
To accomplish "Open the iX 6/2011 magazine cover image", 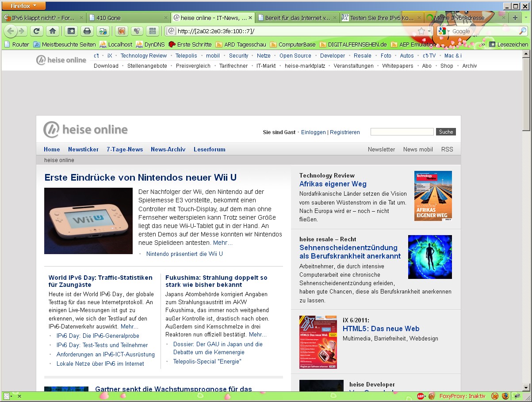I will [x=318, y=342].
